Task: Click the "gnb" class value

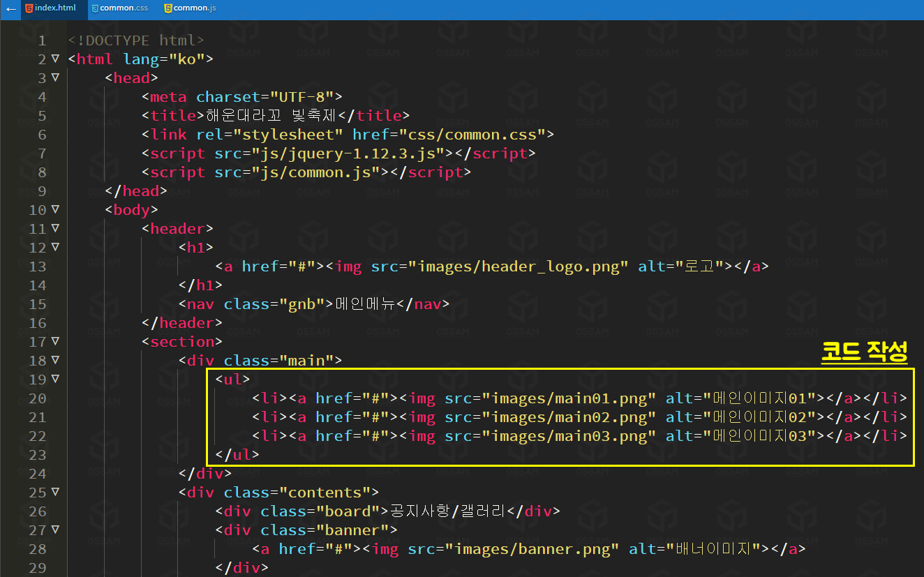Action: click(302, 304)
